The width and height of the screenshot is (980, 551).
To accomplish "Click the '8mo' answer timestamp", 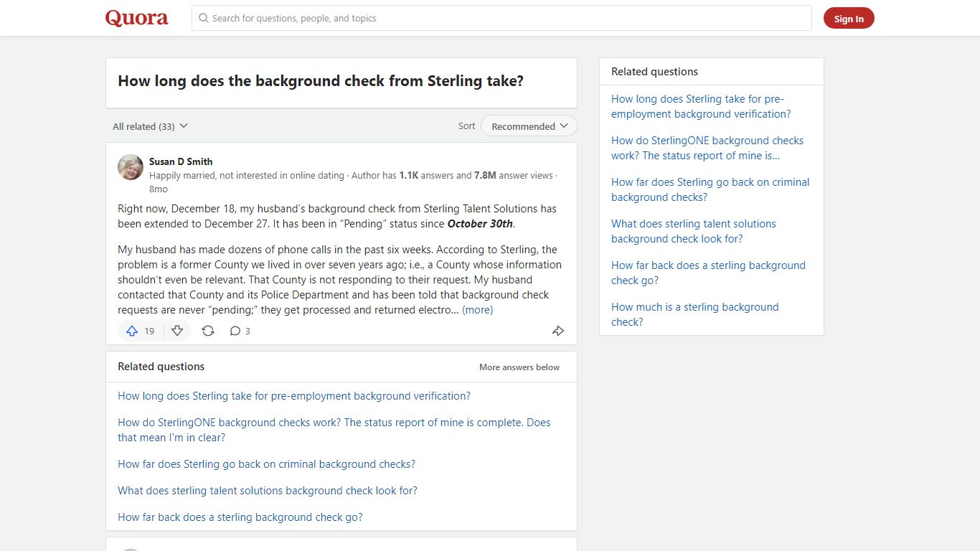I will tap(159, 189).
